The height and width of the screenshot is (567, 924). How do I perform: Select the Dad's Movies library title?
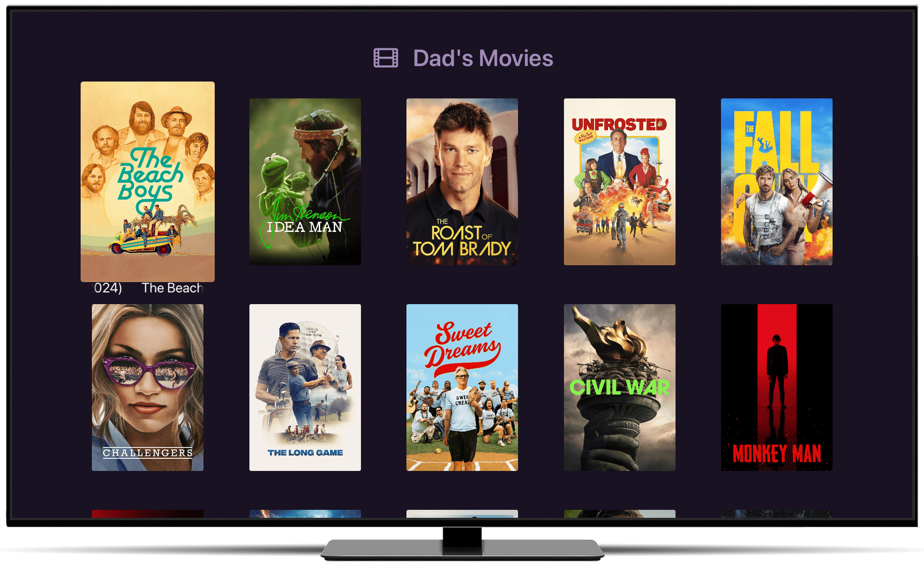pos(483,58)
